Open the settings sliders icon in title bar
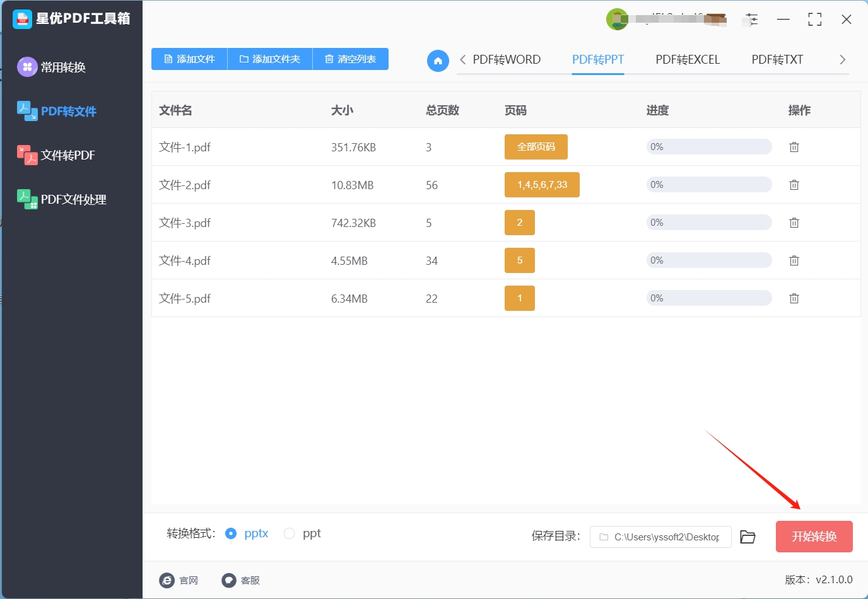 pos(751,20)
